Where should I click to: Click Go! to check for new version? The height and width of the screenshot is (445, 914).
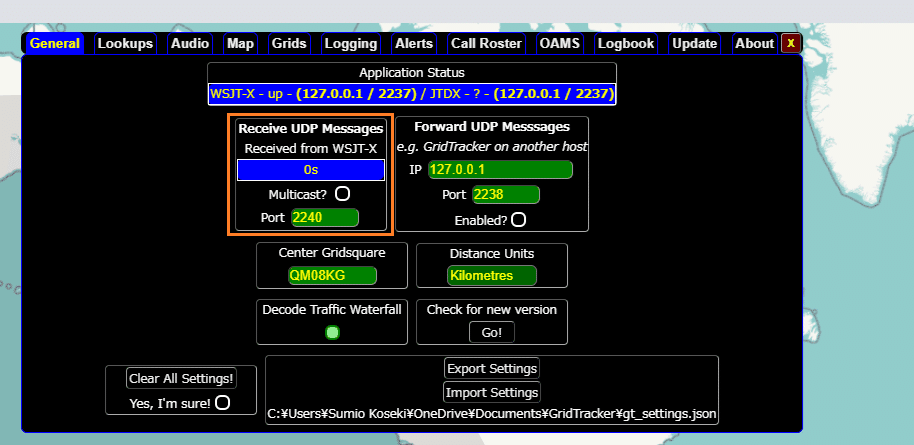click(x=492, y=332)
